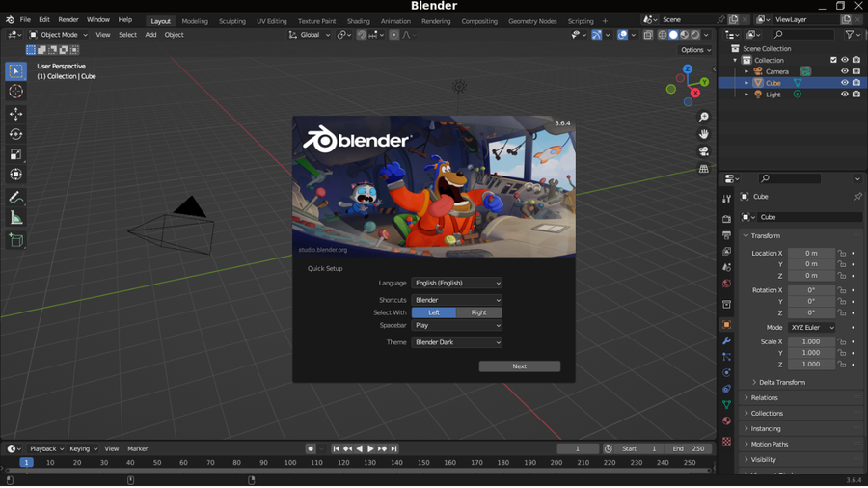Select the Rotate tool
This screenshot has height=488, width=868.
point(15,134)
